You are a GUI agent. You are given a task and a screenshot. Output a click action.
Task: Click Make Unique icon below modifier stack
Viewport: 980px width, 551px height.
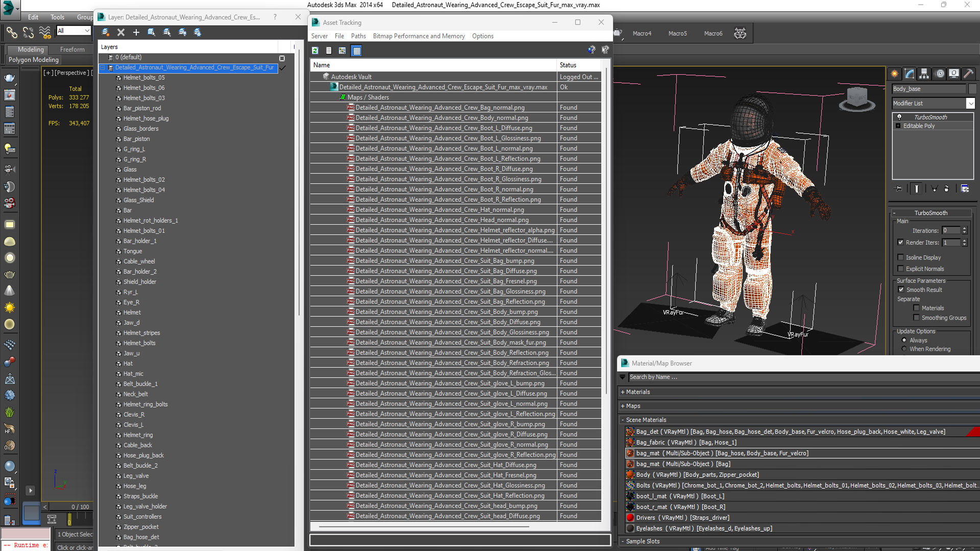pyautogui.click(x=935, y=189)
